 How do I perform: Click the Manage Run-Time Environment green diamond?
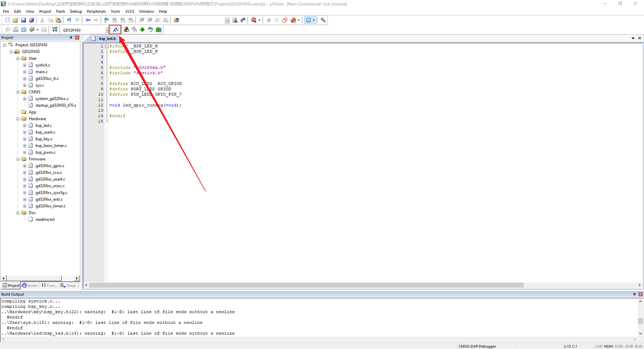142,30
